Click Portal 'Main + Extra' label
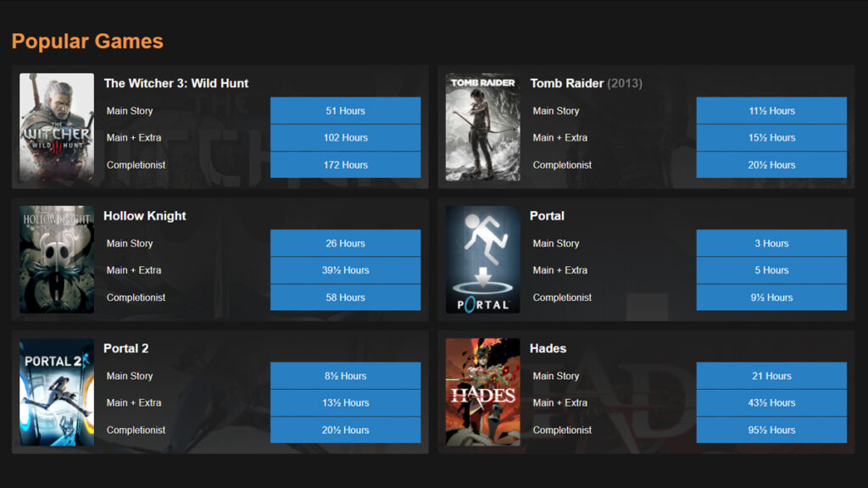868x488 pixels. tap(560, 270)
